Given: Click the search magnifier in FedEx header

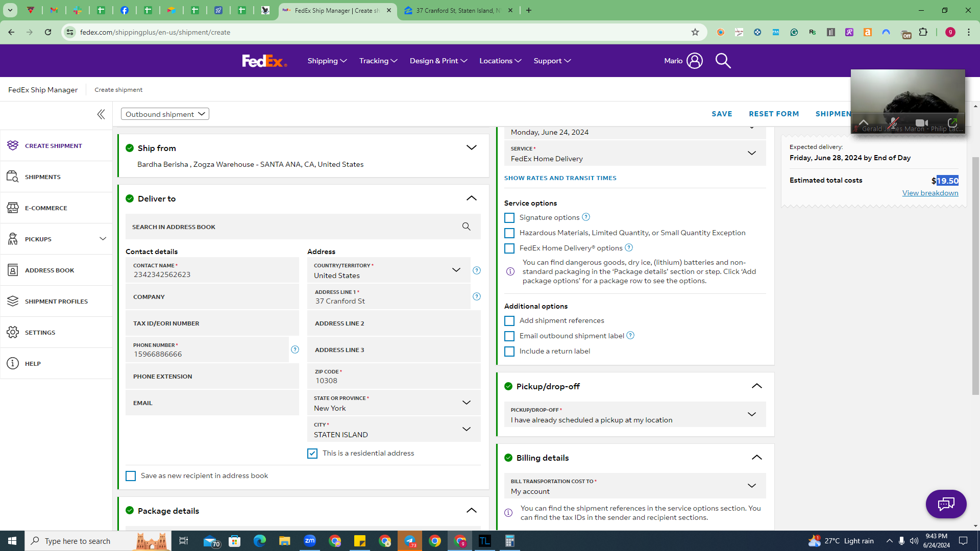Looking at the screenshot, I should pyautogui.click(x=723, y=61).
